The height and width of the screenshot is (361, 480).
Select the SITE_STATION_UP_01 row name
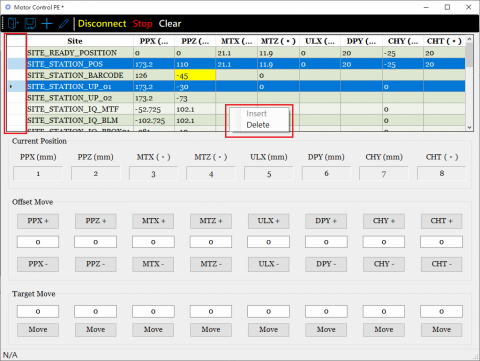[x=69, y=87]
